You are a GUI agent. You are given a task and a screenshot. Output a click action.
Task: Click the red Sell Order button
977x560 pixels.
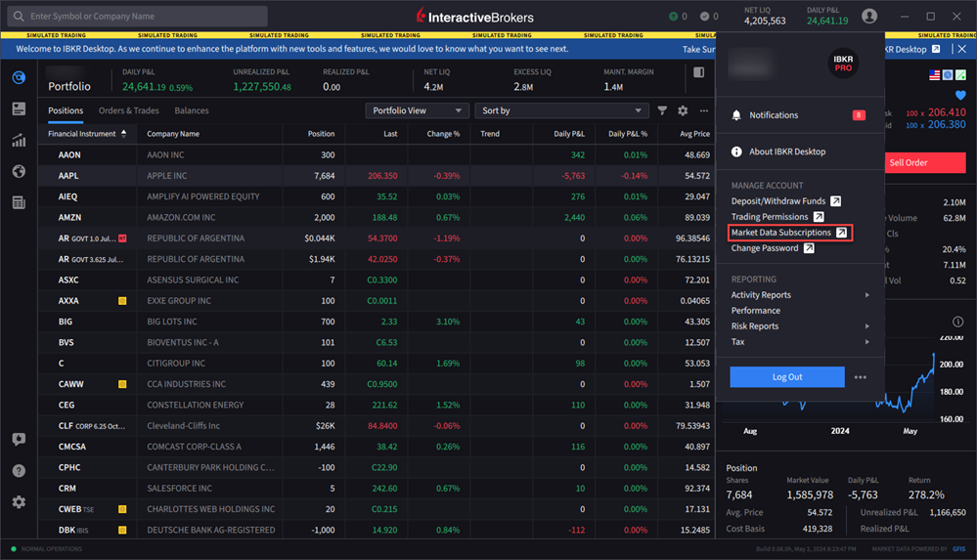924,162
